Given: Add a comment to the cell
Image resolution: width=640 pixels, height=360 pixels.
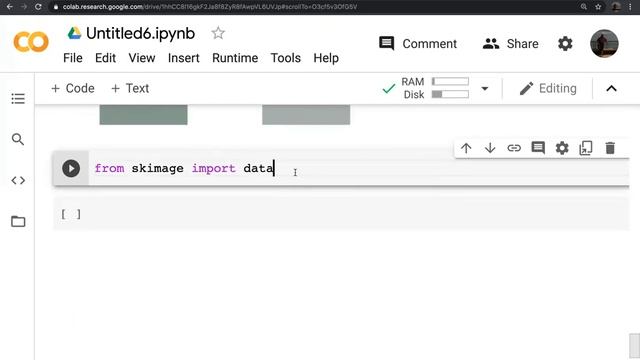Looking at the screenshot, I should (x=538, y=148).
